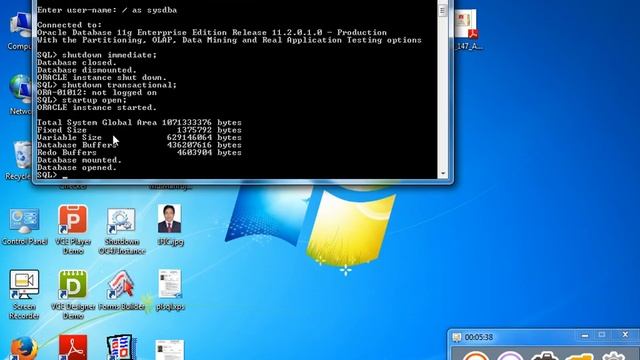Click 'Database opened.' line

pyautogui.click(x=77, y=168)
